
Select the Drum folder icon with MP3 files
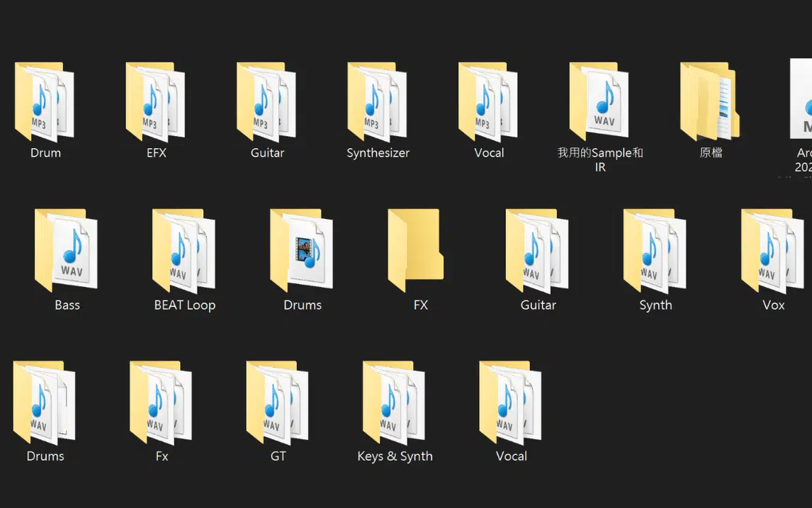[x=45, y=101]
